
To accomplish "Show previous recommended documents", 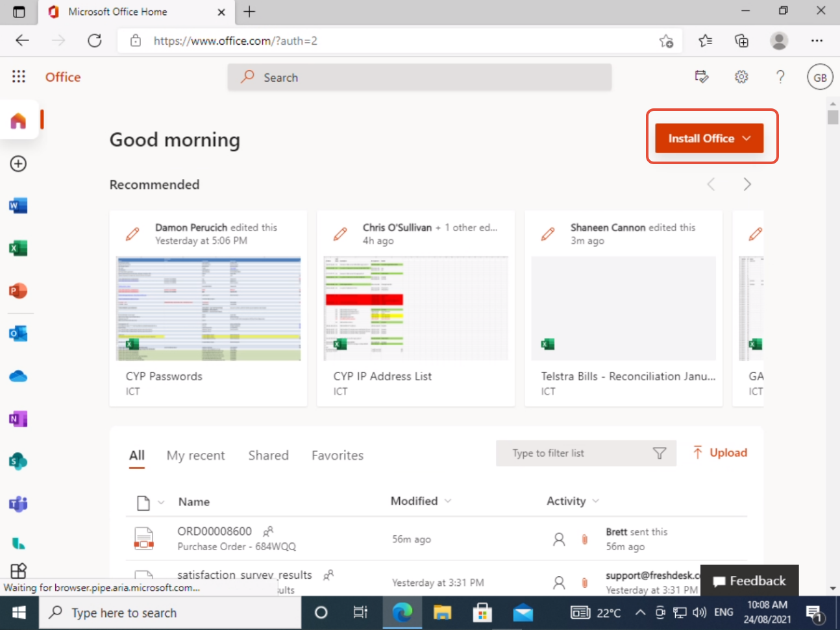I will coord(711,184).
